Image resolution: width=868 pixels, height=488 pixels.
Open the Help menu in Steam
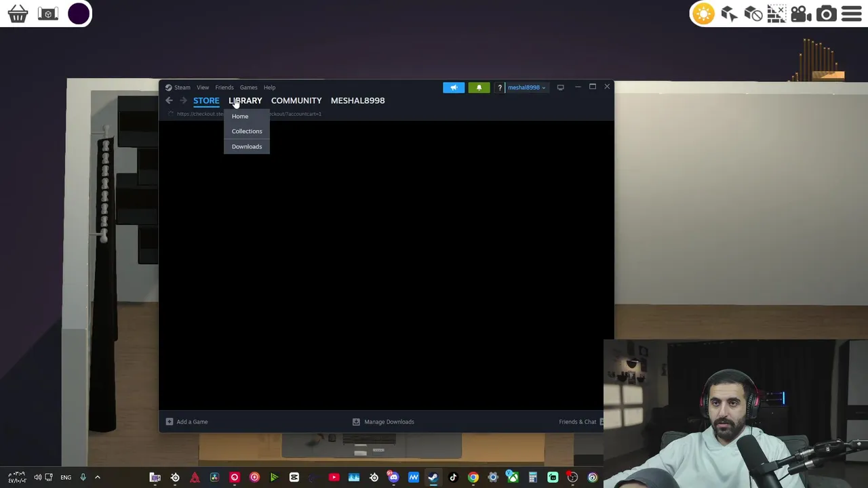269,87
